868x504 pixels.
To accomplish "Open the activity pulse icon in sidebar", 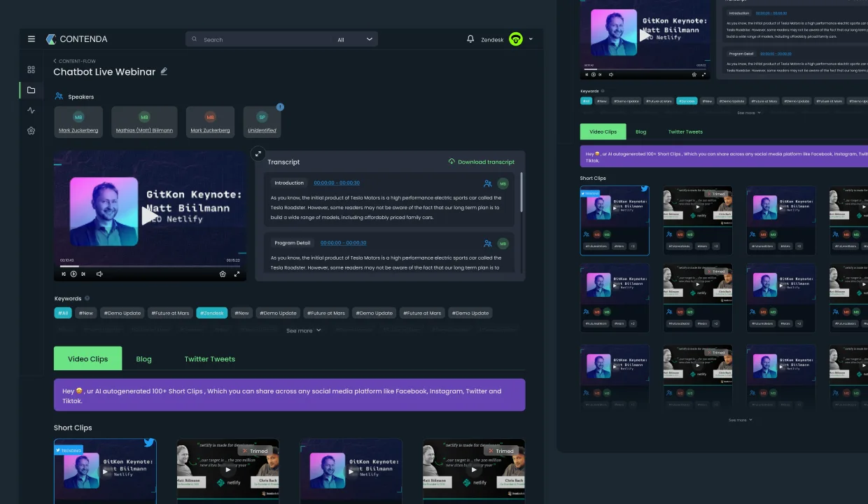I will pyautogui.click(x=31, y=110).
